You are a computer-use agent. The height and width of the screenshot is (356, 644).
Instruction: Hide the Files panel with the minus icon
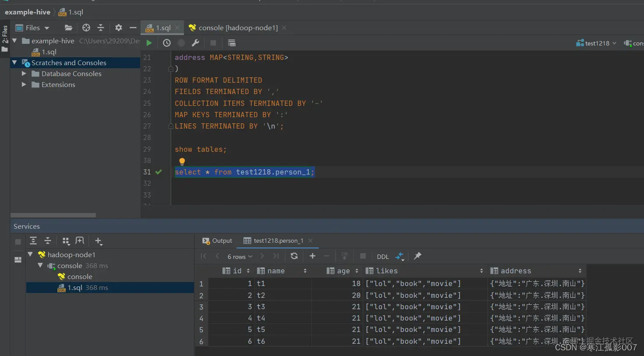133,28
